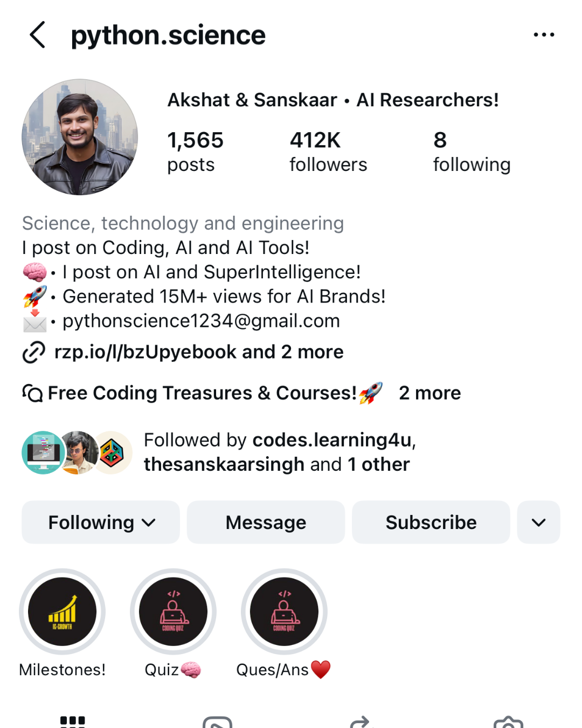View the 412K followers list
Viewport: 582px width, 728px height.
tap(328, 152)
